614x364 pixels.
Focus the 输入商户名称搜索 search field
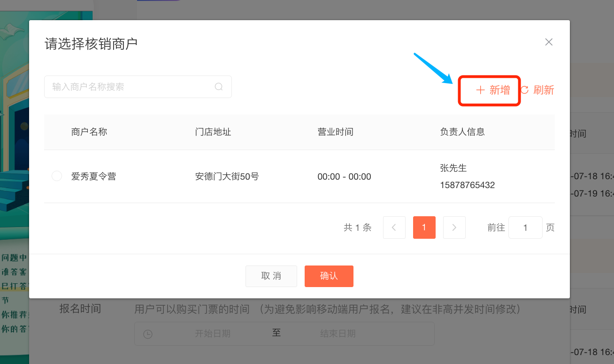[x=131, y=87]
